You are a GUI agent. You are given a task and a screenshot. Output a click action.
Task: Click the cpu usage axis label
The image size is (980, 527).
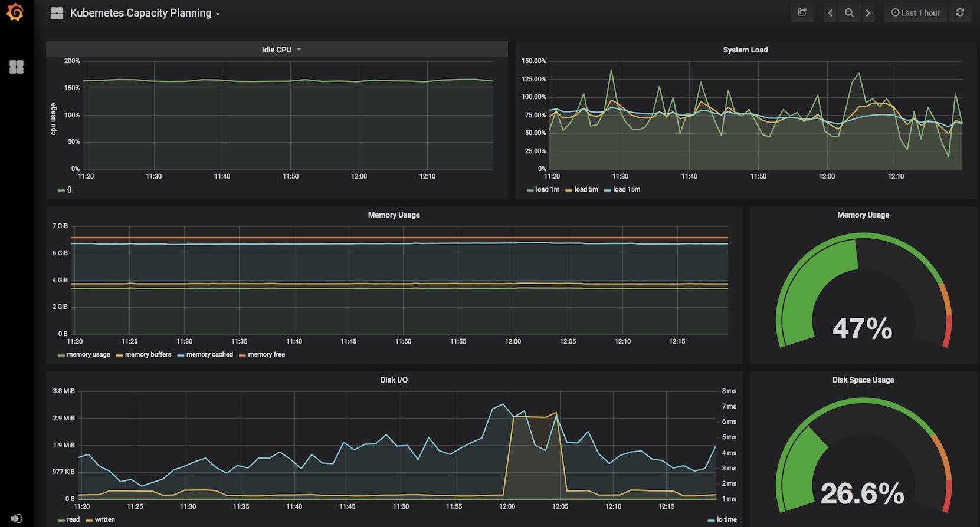pos(53,119)
